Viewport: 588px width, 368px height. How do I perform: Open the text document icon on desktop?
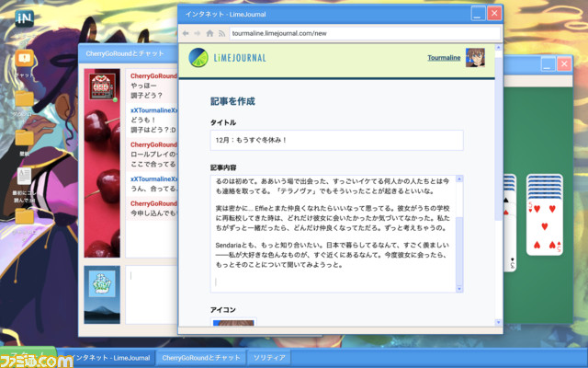[25, 176]
